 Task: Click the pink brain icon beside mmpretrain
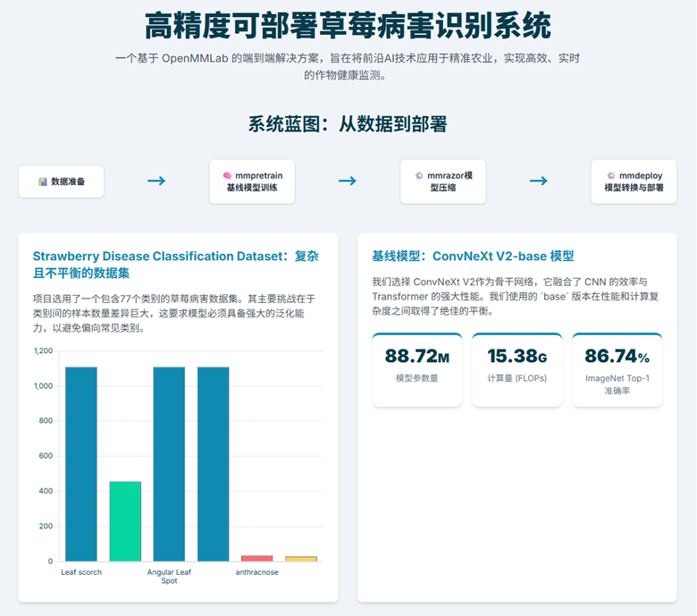(227, 176)
